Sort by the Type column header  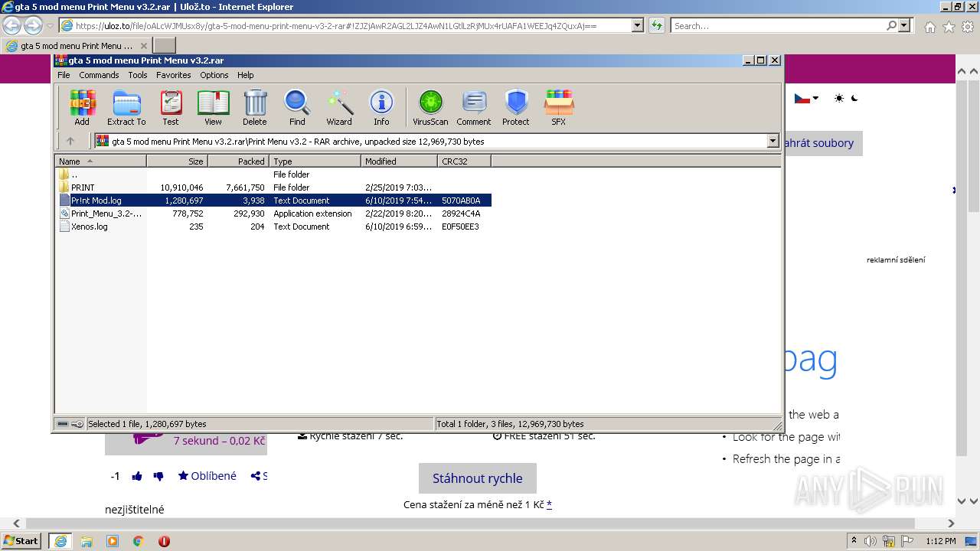pyautogui.click(x=315, y=161)
